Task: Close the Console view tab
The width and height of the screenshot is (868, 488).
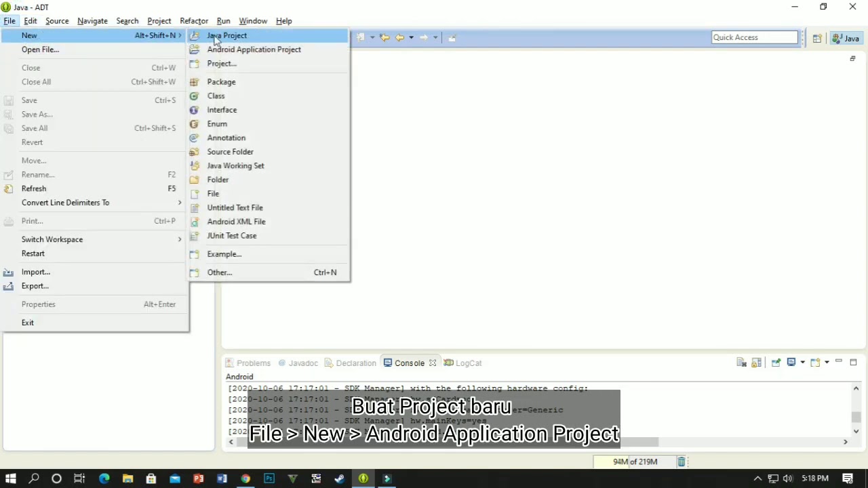Action: (x=432, y=363)
